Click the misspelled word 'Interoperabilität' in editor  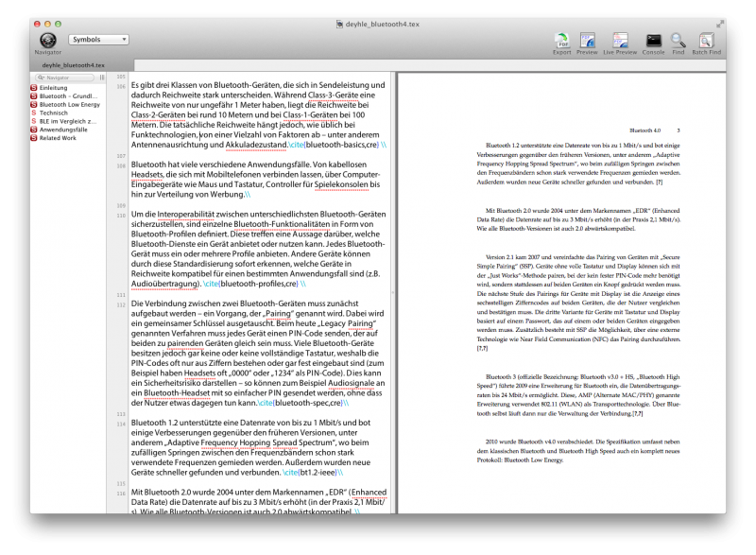(185, 214)
